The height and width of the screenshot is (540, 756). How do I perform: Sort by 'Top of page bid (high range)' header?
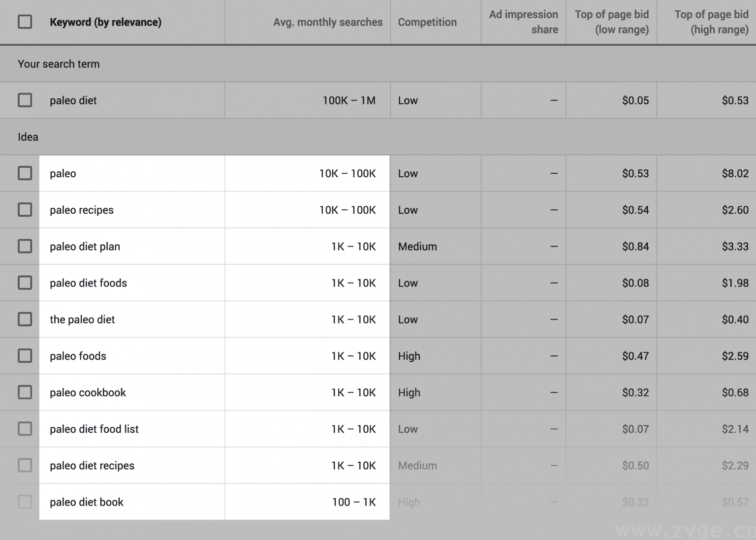point(711,22)
